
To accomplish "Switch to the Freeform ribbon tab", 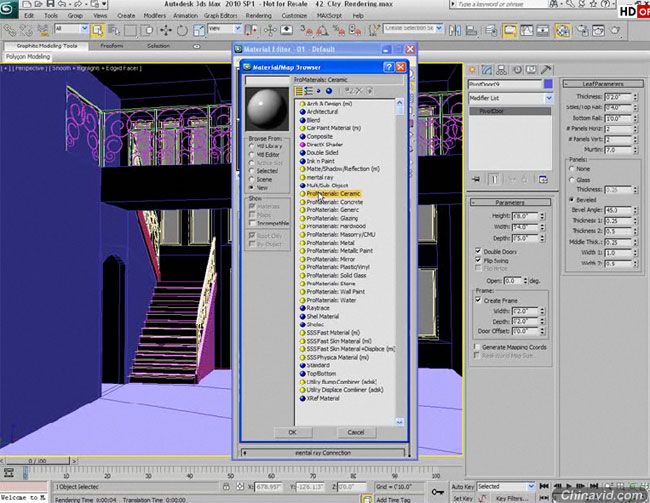I will click(112, 46).
